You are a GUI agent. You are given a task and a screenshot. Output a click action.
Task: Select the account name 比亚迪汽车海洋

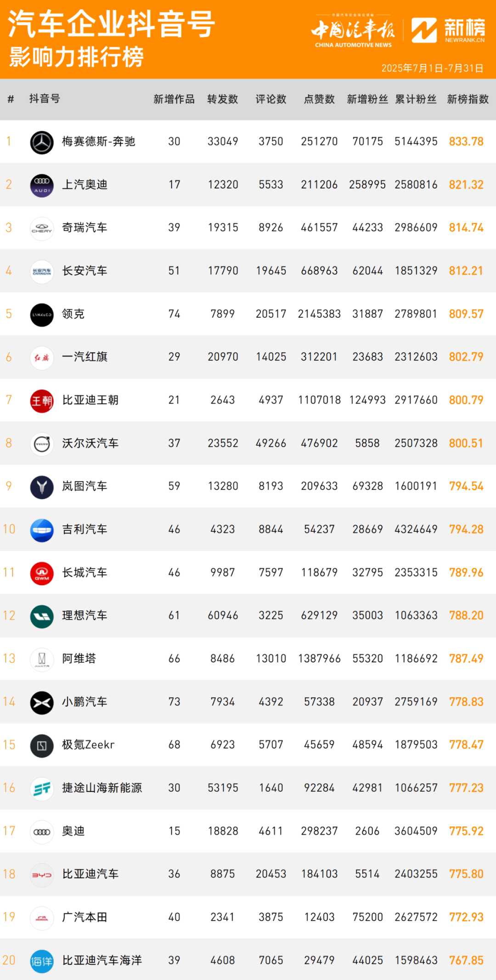pos(102,960)
